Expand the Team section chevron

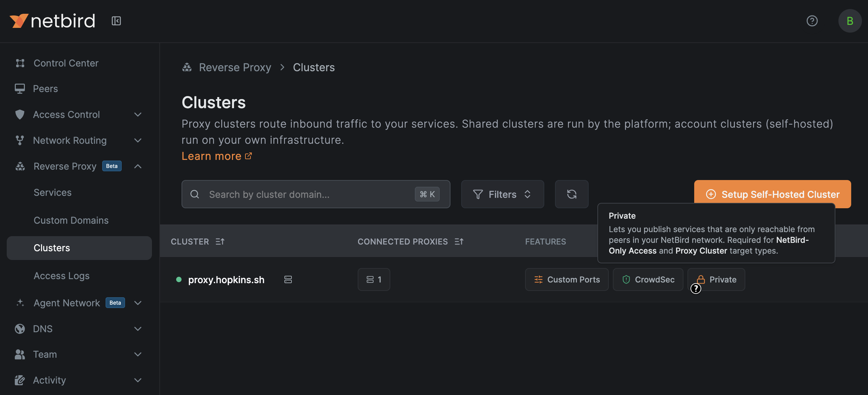(x=137, y=354)
